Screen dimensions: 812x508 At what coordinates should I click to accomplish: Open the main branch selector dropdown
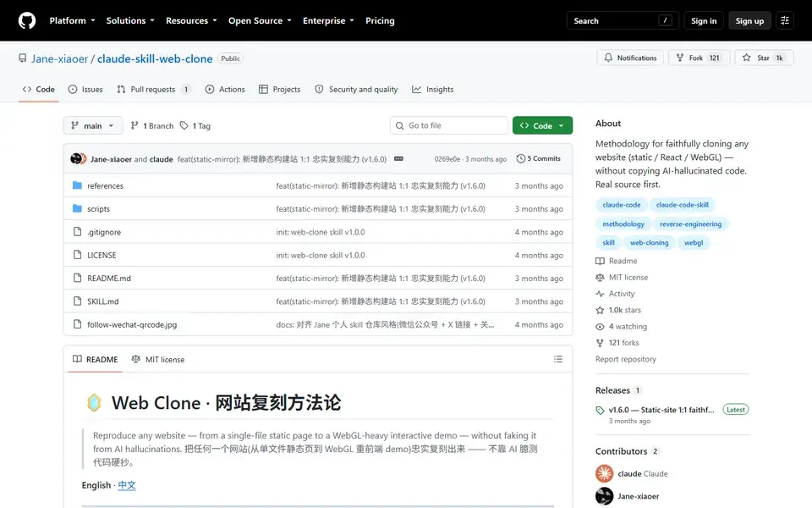point(93,125)
